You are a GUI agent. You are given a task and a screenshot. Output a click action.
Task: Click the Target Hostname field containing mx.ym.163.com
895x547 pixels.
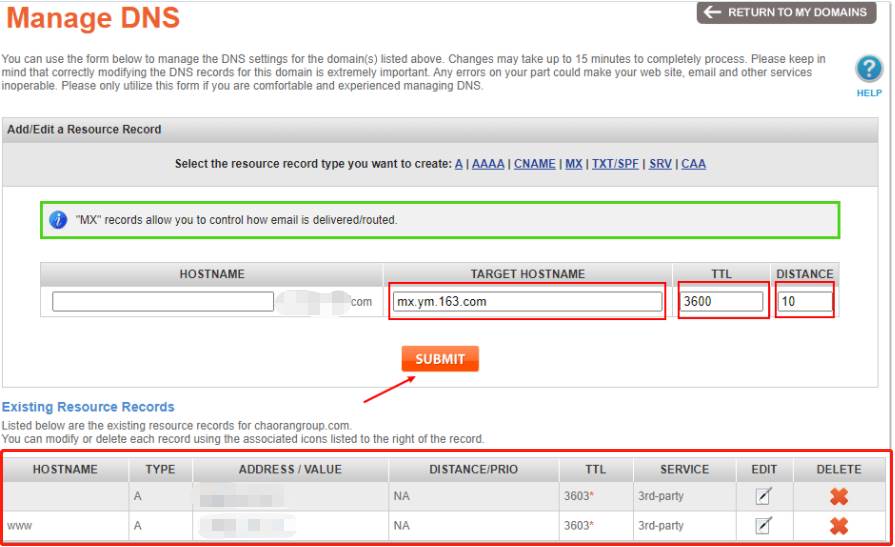(527, 301)
